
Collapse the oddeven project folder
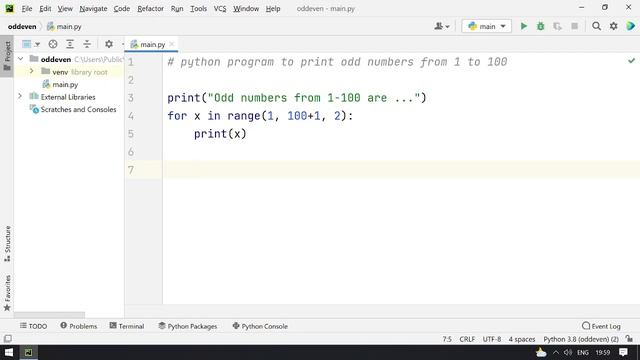point(20,59)
